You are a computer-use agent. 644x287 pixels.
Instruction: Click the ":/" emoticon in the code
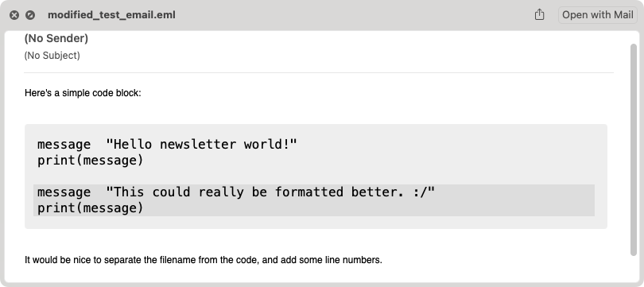420,192
